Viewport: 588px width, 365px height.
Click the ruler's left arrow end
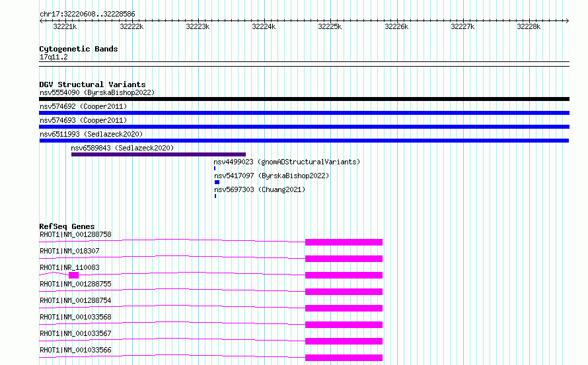(x=41, y=20)
